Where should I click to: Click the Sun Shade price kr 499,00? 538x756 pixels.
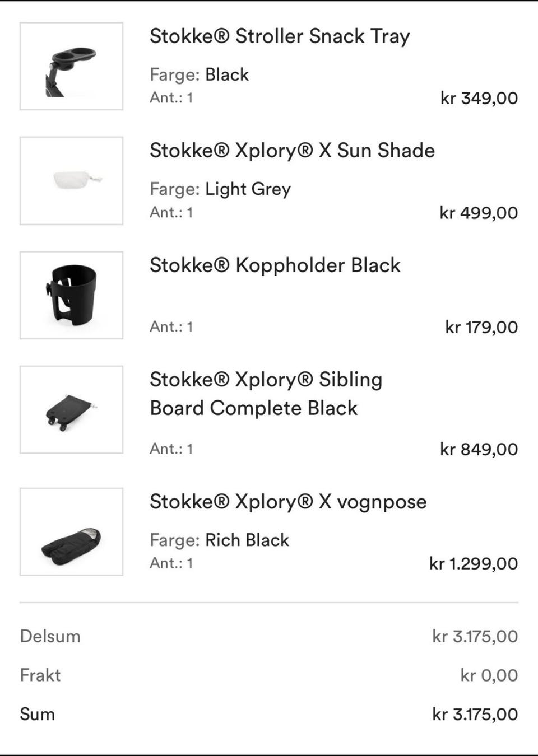(x=479, y=213)
